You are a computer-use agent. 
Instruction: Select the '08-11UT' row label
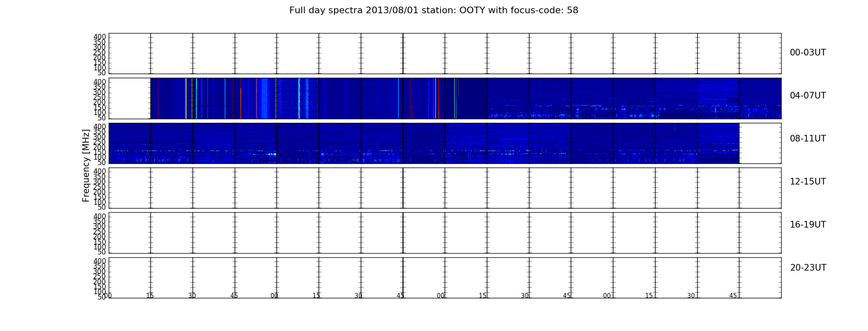click(808, 139)
